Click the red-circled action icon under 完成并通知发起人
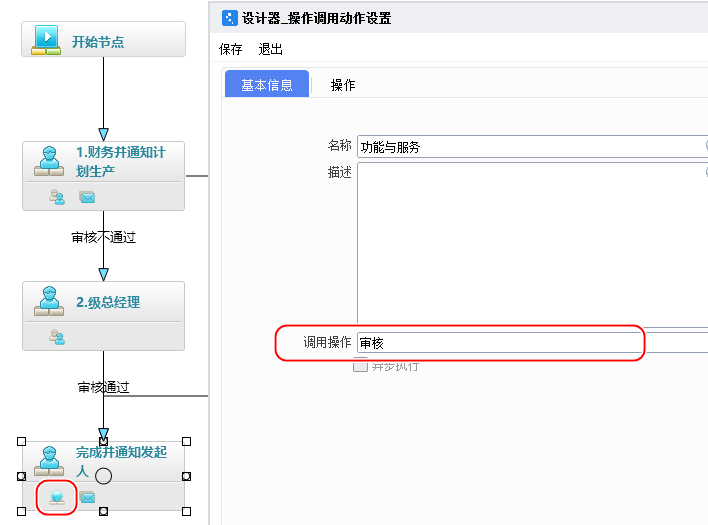The image size is (708, 525). 57,497
